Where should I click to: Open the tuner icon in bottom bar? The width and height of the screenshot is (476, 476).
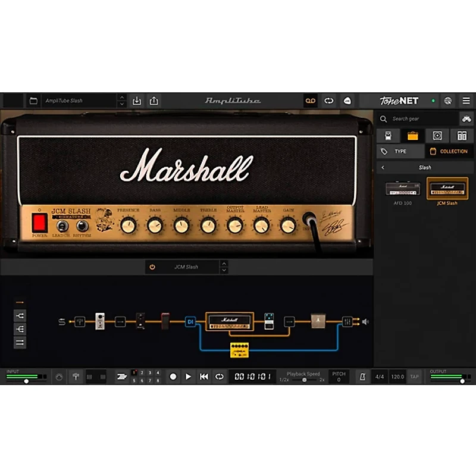tap(76, 377)
